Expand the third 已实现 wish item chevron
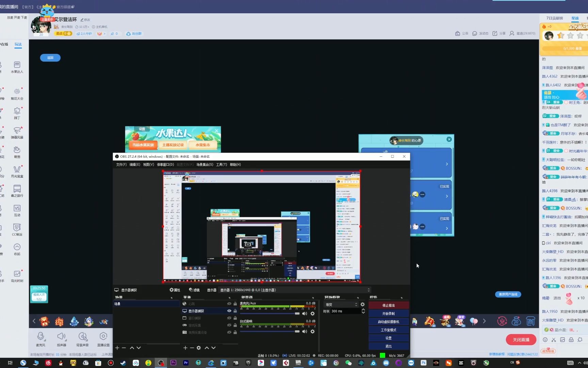588x368 pixels. [x=447, y=229]
